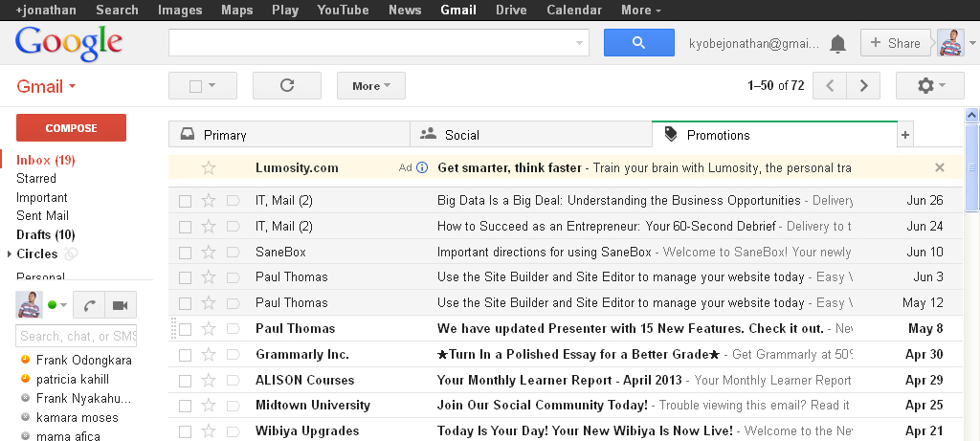The image size is (980, 441).
Task: Select the Jun 26 IT, Mail email checkbox
Action: tap(185, 201)
